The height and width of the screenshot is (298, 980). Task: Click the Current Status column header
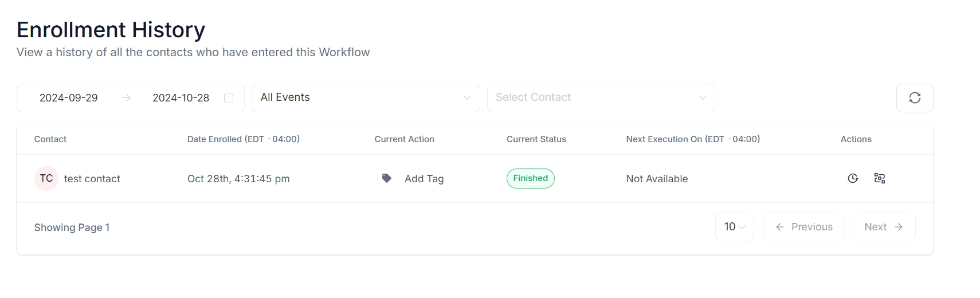(536, 139)
